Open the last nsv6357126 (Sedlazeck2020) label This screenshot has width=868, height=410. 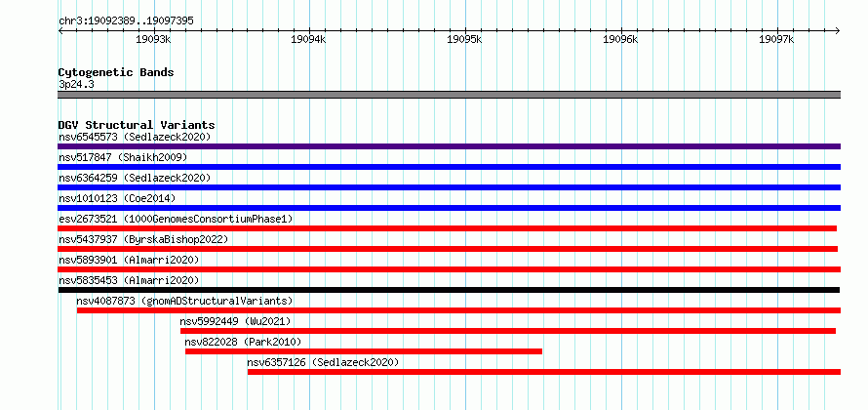[323, 362]
